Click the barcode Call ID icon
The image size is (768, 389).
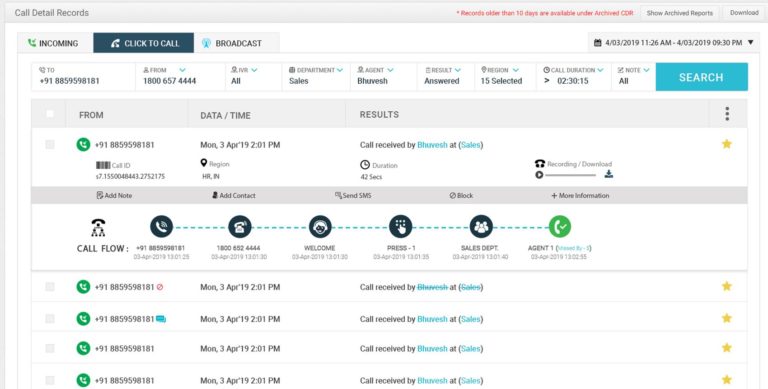pos(103,166)
